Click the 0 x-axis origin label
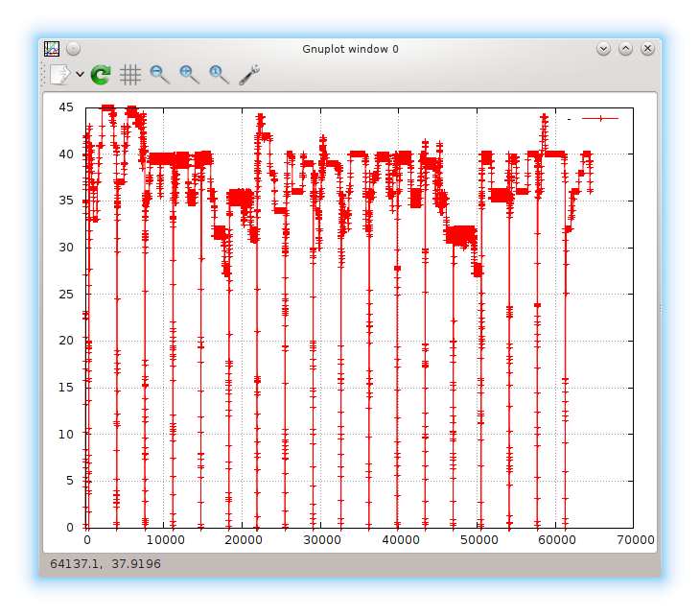700x616 pixels. click(x=86, y=540)
